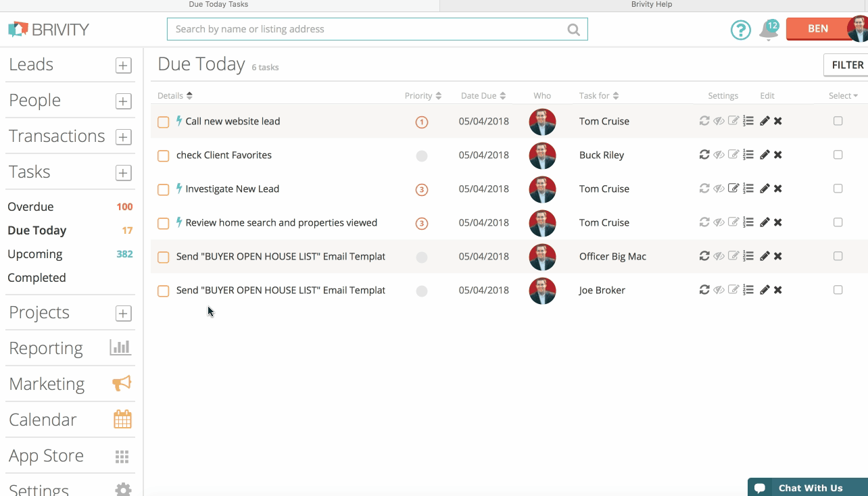Open Due Today tasks list
868x496 pixels.
pyautogui.click(x=37, y=230)
